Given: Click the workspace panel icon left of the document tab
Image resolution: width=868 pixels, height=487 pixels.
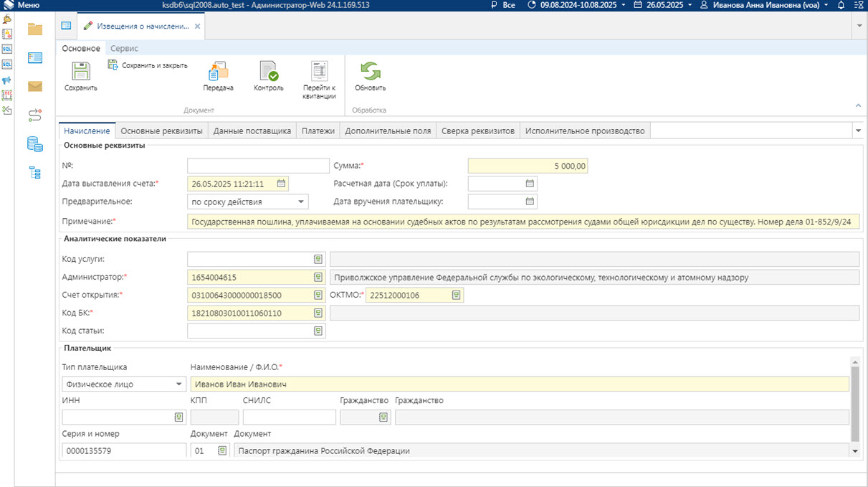Looking at the screenshot, I should point(66,26).
